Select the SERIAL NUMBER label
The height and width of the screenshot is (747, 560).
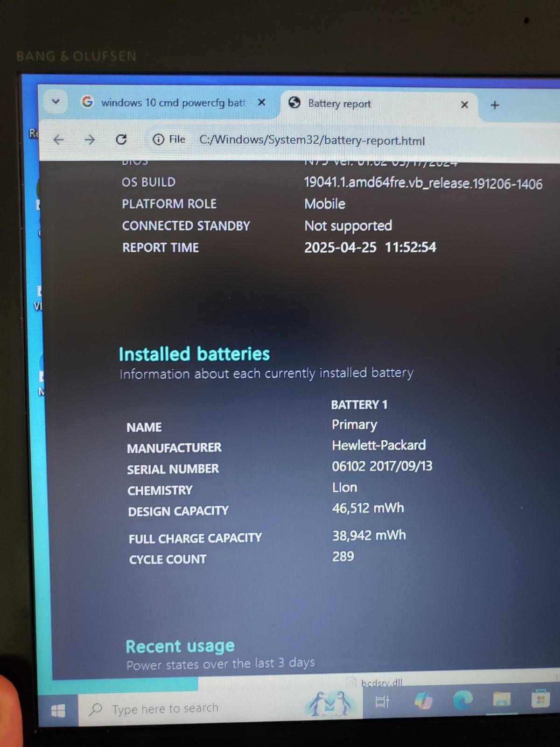tap(173, 469)
